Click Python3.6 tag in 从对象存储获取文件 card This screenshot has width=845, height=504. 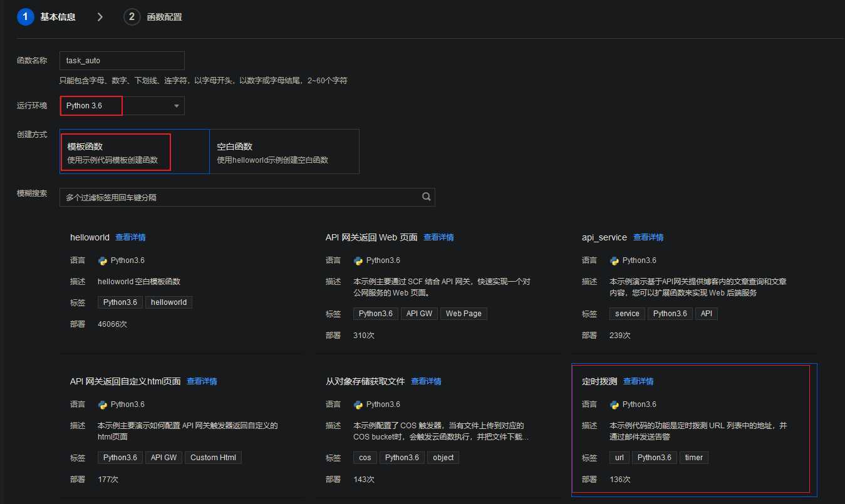pyautogui.click(x=402, y=458)
